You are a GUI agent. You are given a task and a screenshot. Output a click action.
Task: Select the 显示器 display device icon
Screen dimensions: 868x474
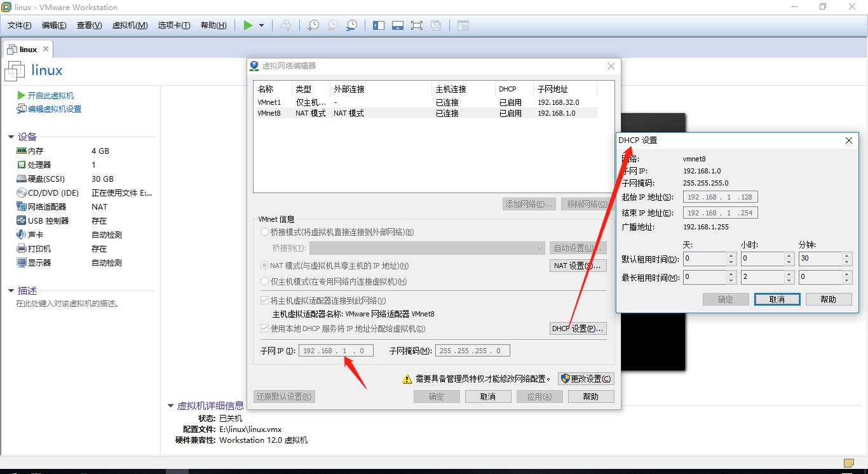(x=22, y=263)
